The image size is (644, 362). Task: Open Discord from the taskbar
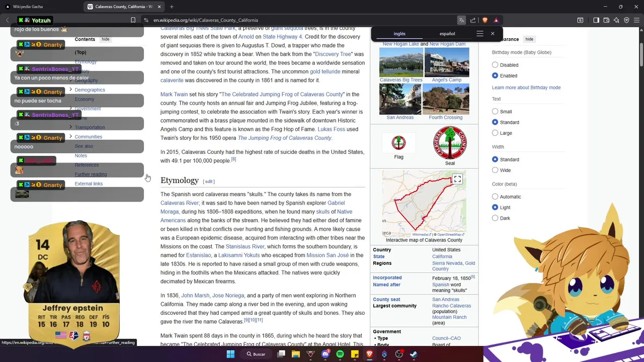point(325,354)
